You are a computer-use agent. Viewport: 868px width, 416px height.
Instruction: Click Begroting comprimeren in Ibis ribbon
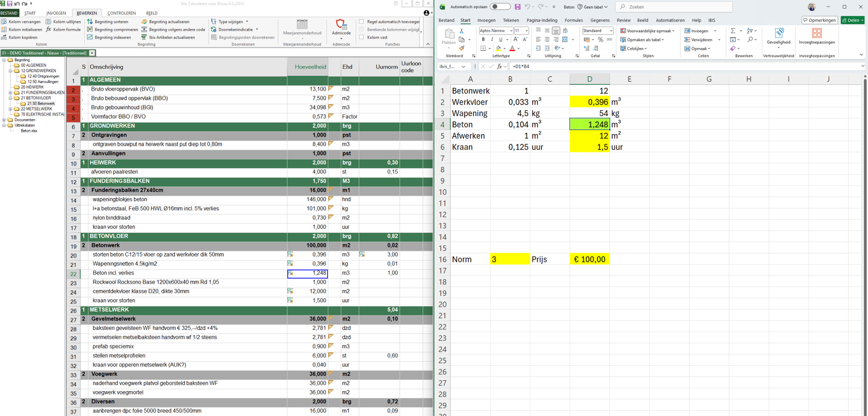113,29
